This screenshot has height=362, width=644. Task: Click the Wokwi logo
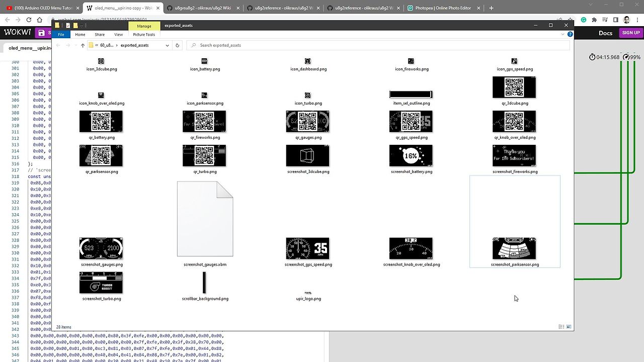(17, 33)
